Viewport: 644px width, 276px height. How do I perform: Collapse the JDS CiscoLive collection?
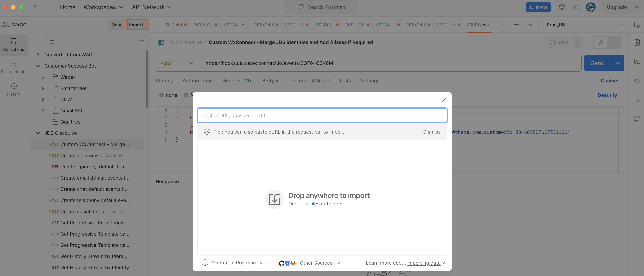[38, 133]
